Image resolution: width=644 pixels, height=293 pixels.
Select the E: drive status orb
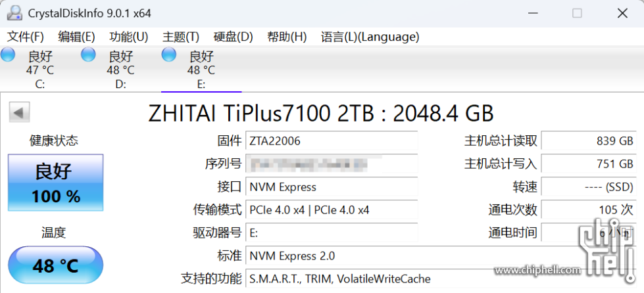pyautogui.click(x=168, y=54)
